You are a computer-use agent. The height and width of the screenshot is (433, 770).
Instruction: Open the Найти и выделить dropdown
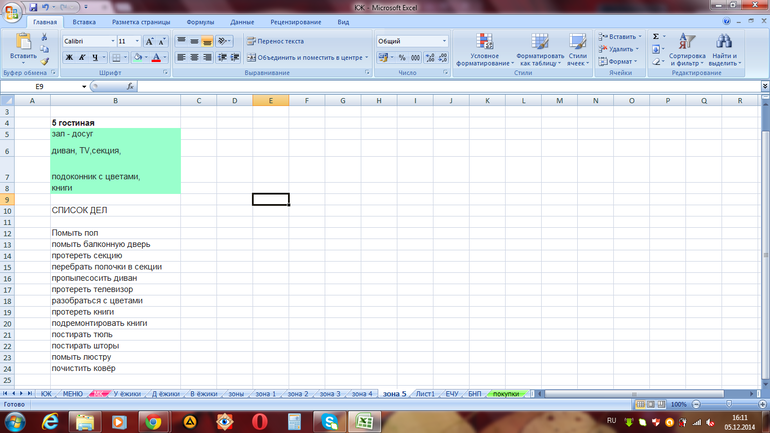724,50
